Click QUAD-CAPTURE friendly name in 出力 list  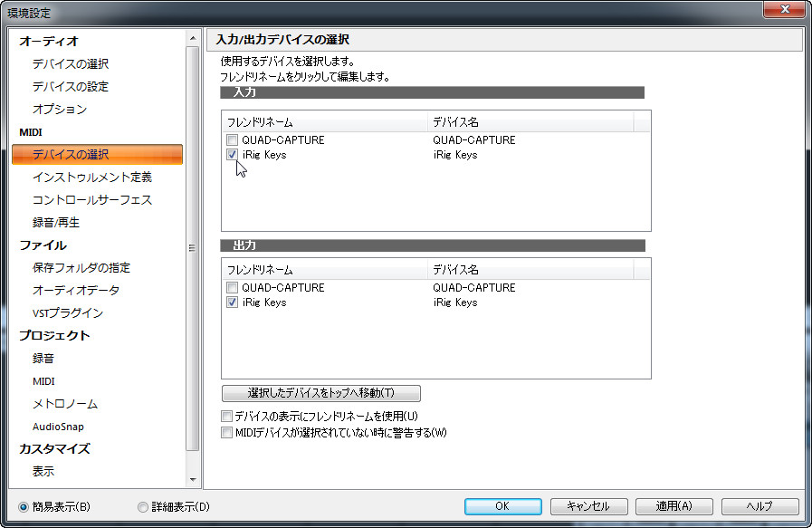tap(282, 288)
